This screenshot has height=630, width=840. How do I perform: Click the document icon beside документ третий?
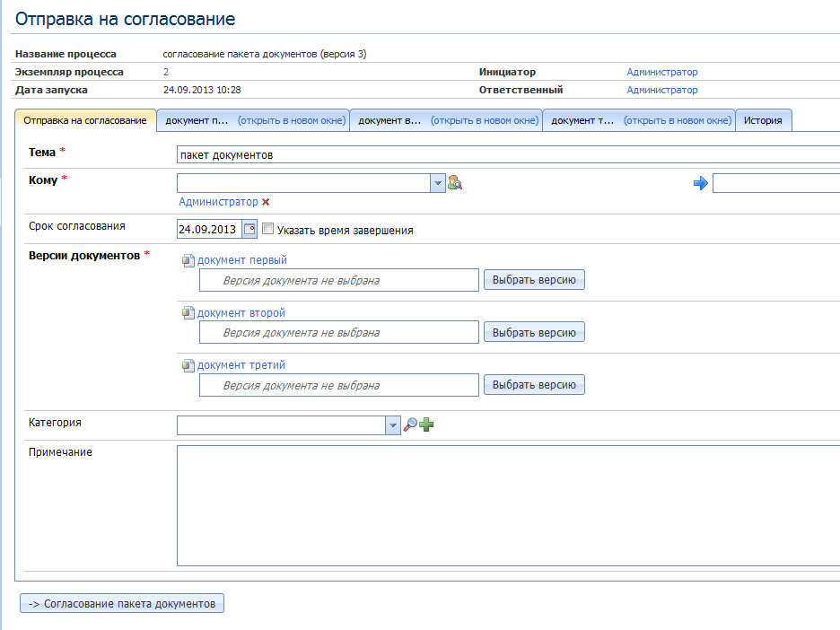188,365
